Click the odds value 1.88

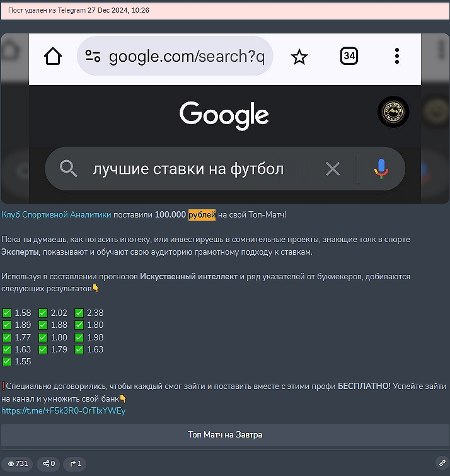tap(59, 325)
